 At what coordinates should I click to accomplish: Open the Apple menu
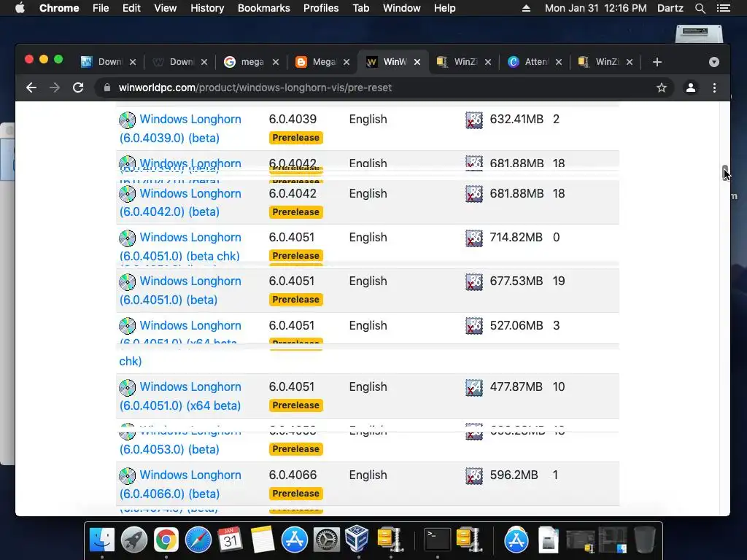click(x=20, y=8)
